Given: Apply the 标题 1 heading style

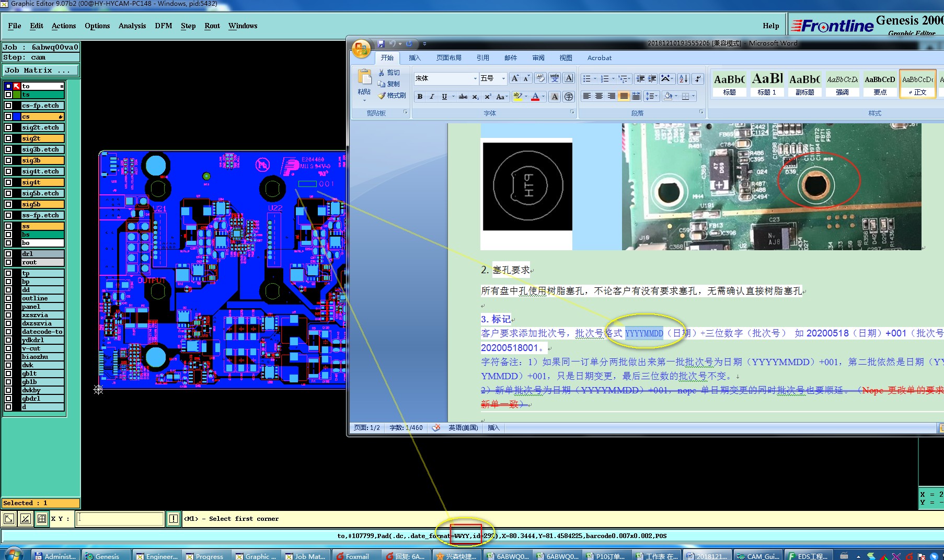Looking at the screenshot, I should point(767,84).
